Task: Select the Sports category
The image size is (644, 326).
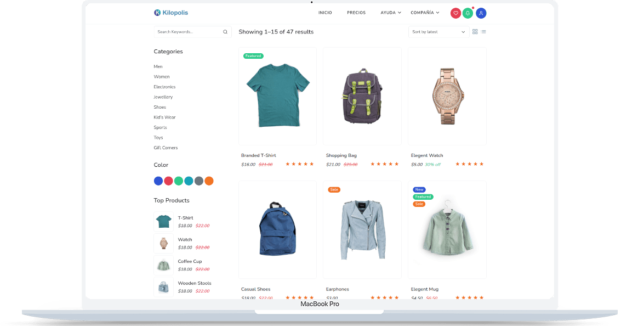Action: [x=160, y=127]
